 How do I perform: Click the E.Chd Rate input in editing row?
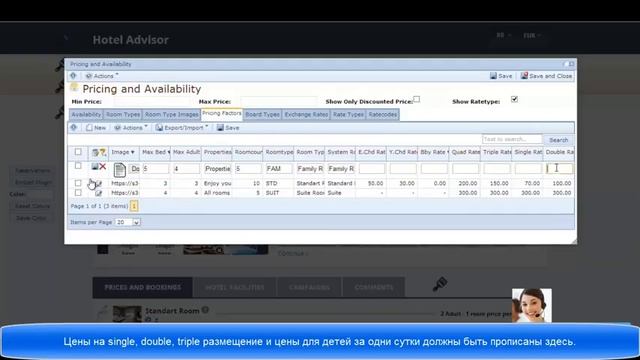click(x=371, y=169)
